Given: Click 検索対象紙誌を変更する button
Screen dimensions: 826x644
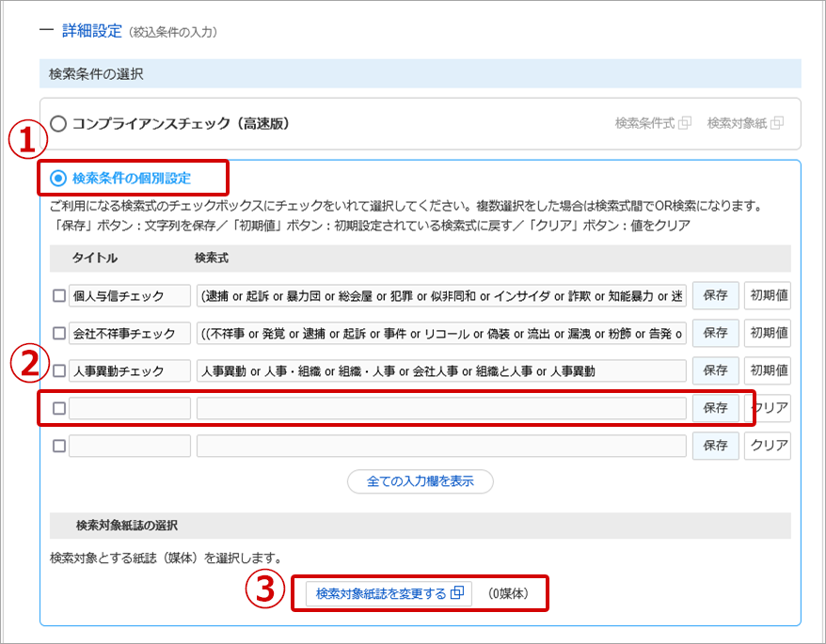Looking at the screenshot, I should pyautogui.click(x=389, y=593).
